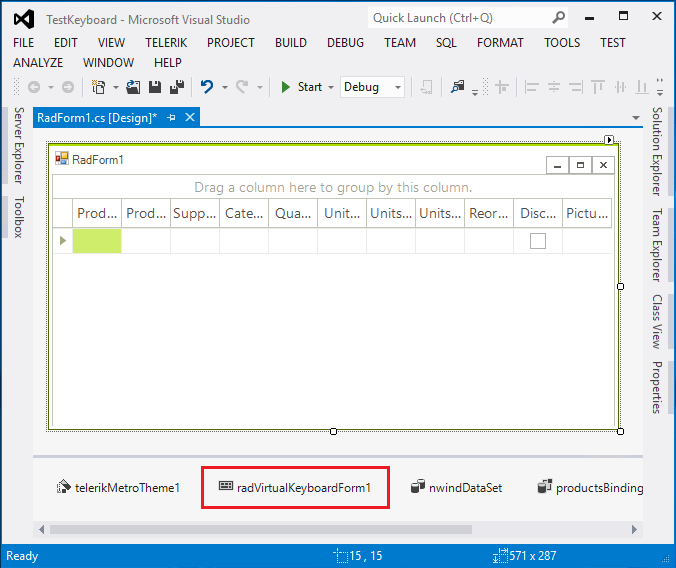Open the Properties side tab
The height and width of the screenshot is (568, 676).
(657, 387)
